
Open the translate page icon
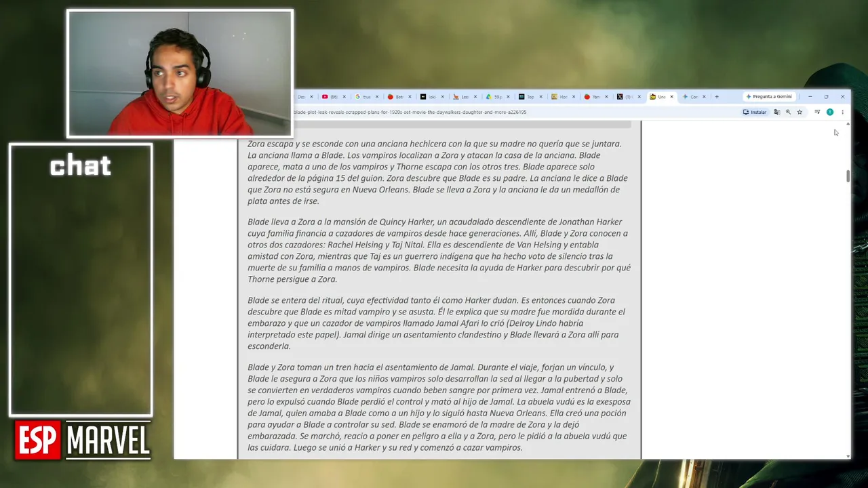[777, 112]
